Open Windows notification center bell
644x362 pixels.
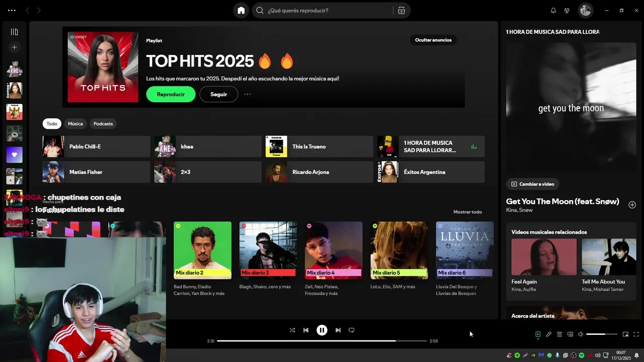coord(636,355)
